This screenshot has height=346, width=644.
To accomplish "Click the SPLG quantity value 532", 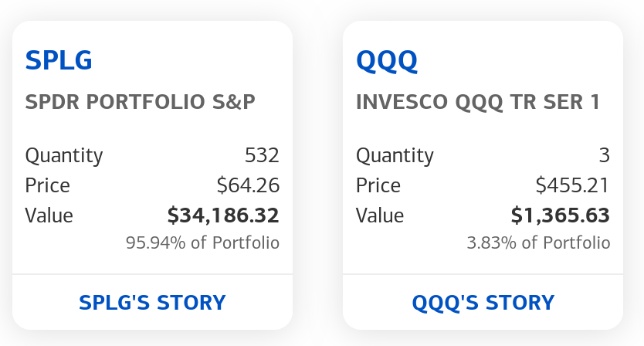I will tap(262, 155).
